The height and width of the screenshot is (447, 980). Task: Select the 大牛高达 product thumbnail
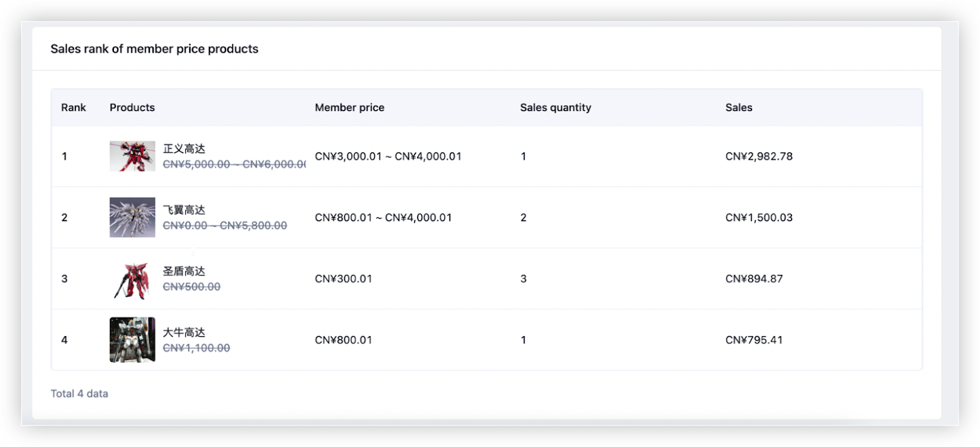(132, 340)
